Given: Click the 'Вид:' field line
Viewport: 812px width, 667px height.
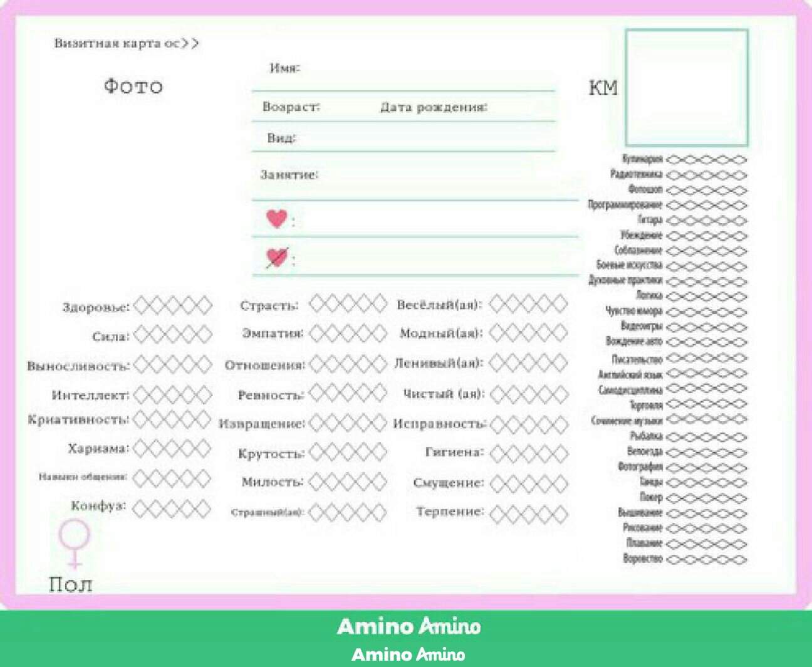Looking at the screenshot, I should coord(403,138).
